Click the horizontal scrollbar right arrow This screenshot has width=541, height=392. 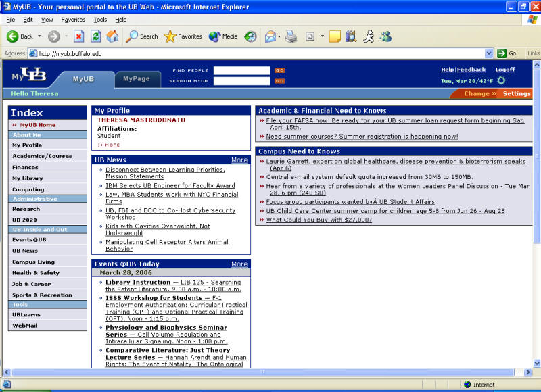(x=527, y=372)
